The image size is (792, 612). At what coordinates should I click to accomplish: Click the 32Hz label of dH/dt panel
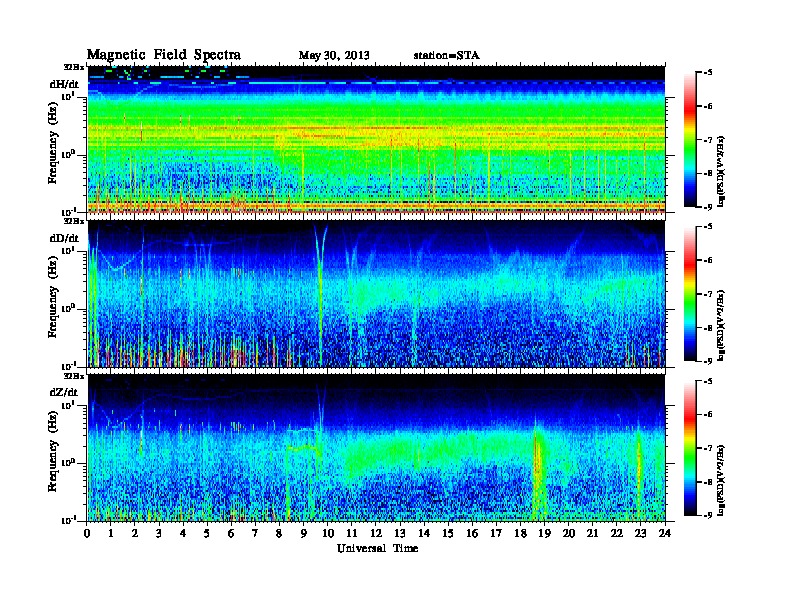(x=74, y=67)
